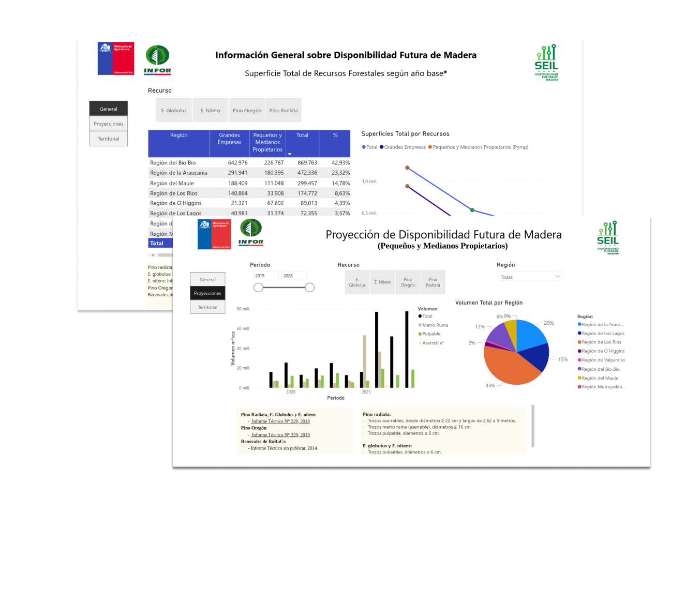The width and height of the screenshot is (700, 589).
Task: Click the green data point on Total line
Action: pos(472,210)
